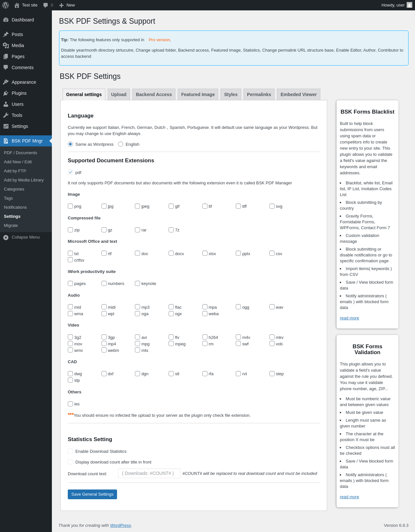Open the comments bubble icon in admin bar
The width and height of the screenshot is (415, 532).
point(45,5)
